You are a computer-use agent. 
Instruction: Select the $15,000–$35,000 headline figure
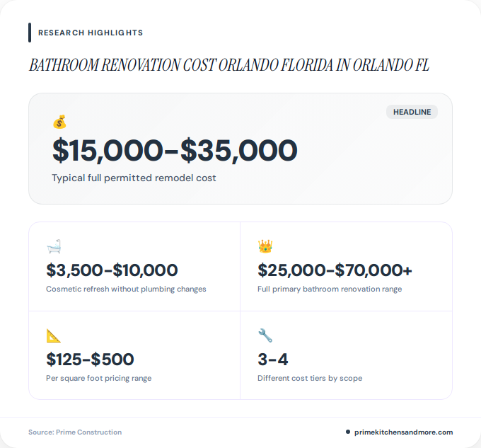click(175, 150)
